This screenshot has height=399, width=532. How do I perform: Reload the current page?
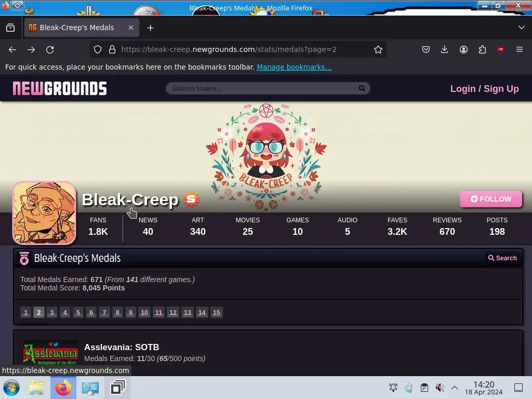[x=50, y=49]
